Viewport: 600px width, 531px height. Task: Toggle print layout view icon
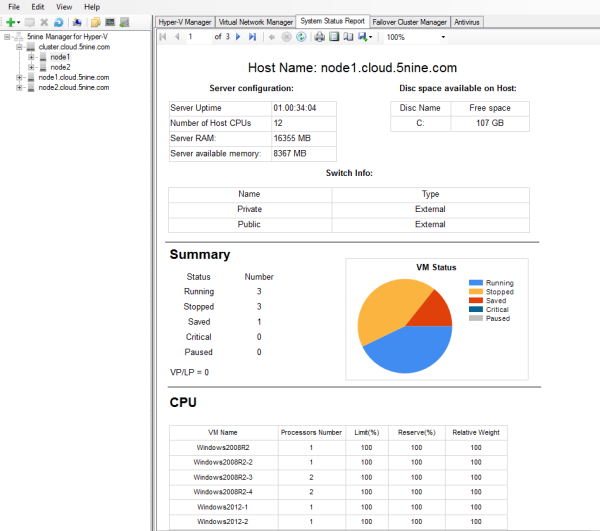(334, 37)
